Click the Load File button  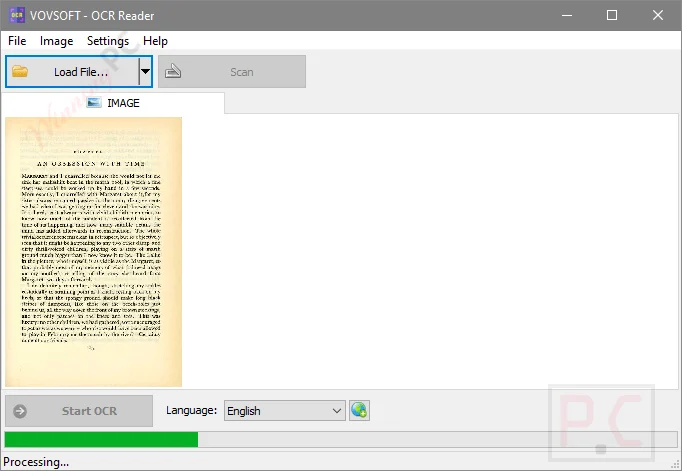pos(73,72)
